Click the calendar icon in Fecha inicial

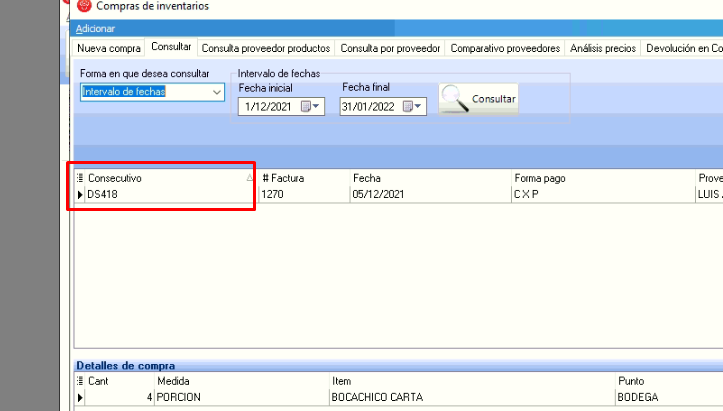(x=307, y=106)
